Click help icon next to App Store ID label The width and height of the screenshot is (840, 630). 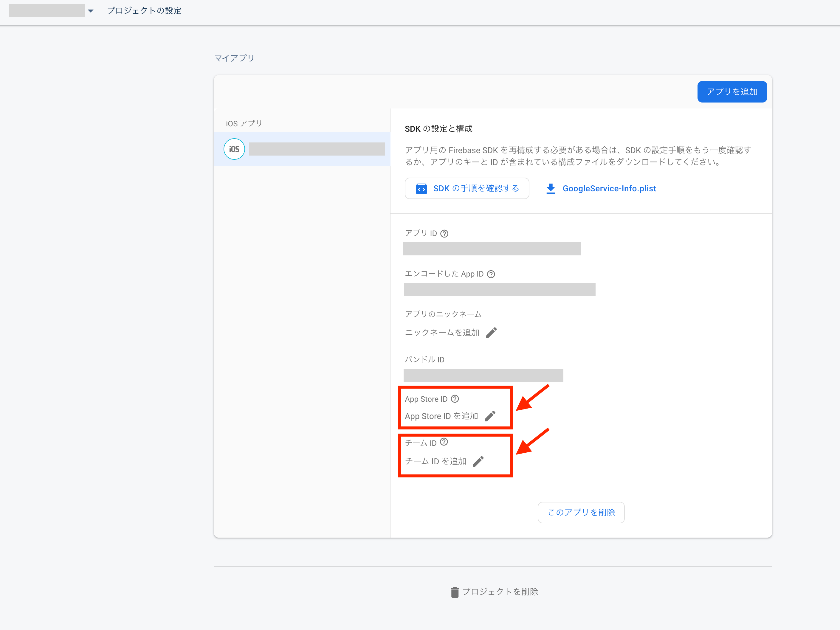tap(455, 399)
